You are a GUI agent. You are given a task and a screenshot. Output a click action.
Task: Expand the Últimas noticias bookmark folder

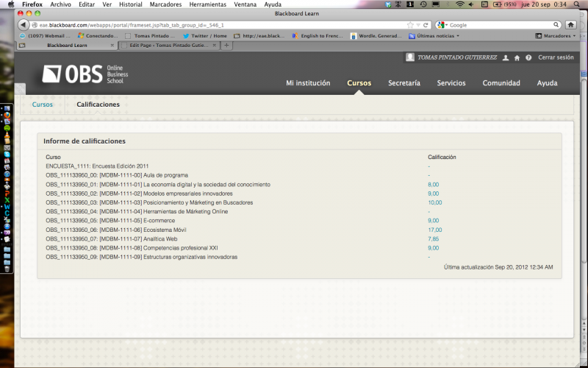point(437,35)
